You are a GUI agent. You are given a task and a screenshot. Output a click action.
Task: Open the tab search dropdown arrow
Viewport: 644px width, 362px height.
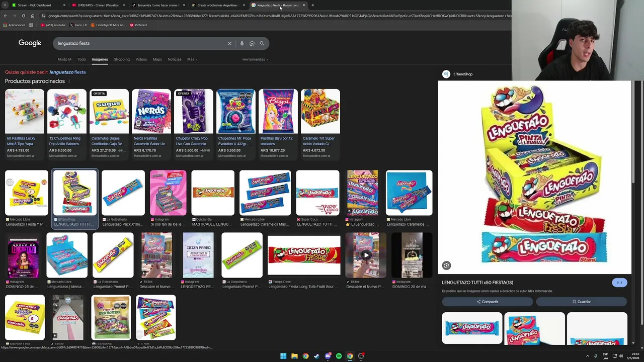coord(5,5)
